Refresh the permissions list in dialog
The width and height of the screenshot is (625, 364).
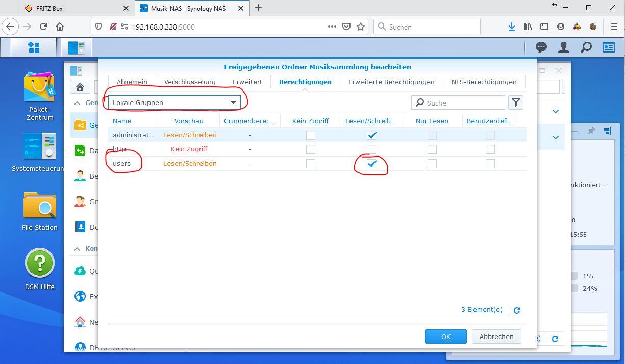[x=516, y=310]
